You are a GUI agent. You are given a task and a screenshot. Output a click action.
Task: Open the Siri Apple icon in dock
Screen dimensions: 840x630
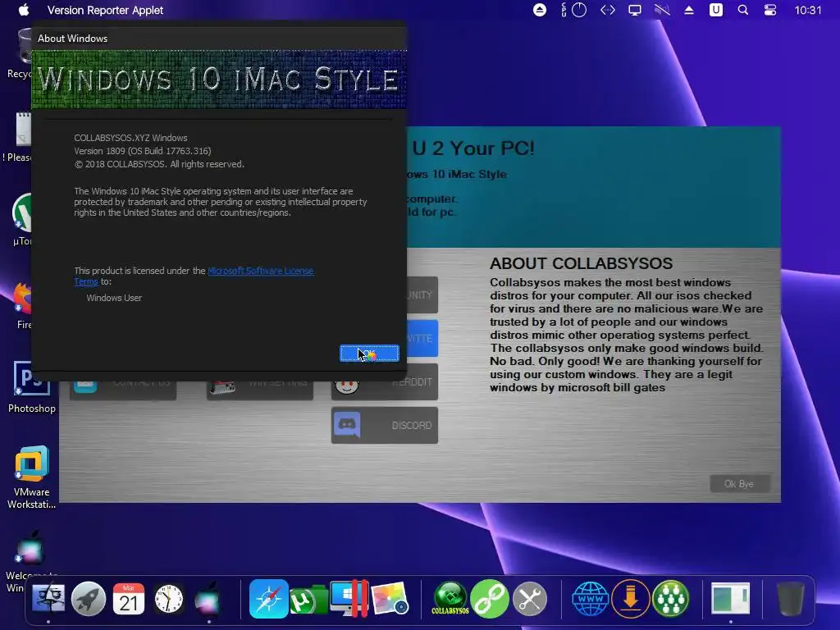pyautogui.click(x=208, y=598)
